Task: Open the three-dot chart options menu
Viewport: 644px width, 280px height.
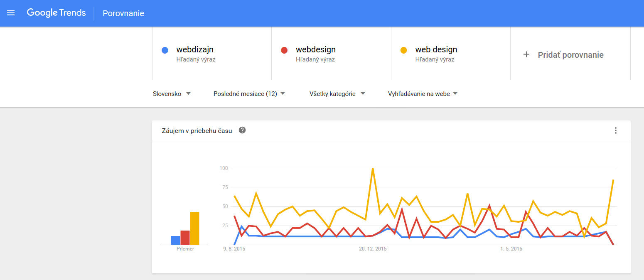Action: tap(615, 130)
